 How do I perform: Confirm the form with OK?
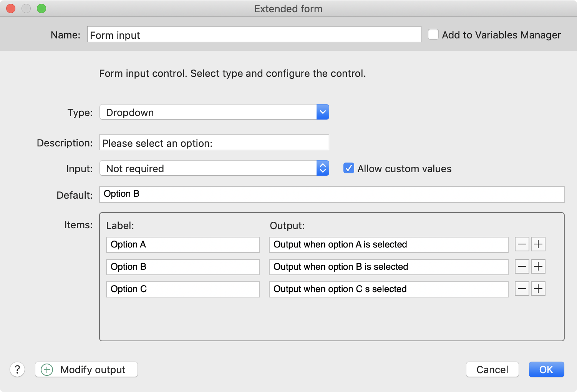(546, 369)
